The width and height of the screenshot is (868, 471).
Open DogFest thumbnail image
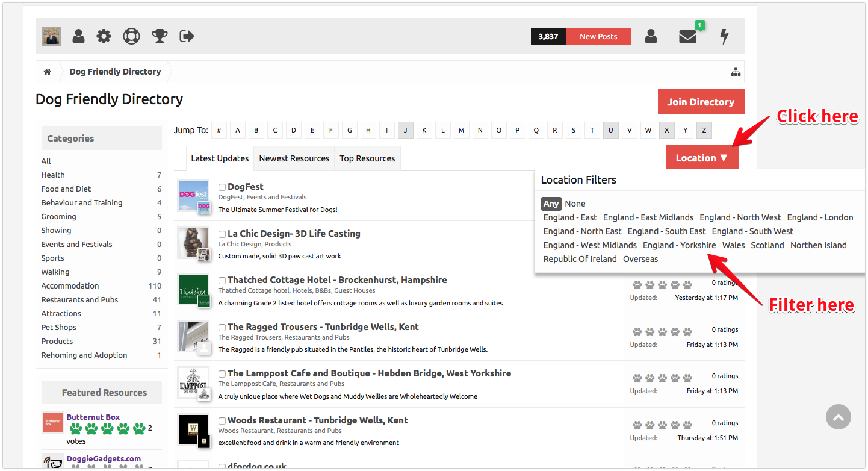click(x=193, y=195)
